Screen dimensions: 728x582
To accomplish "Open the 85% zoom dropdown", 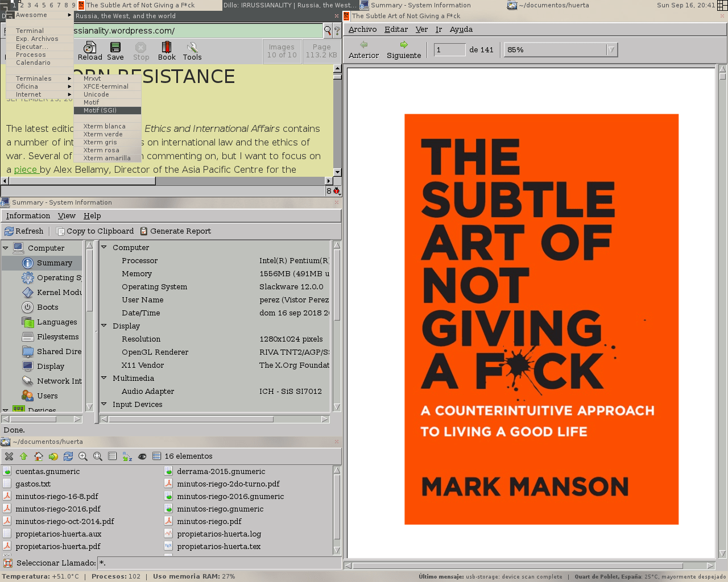I will point(611,50).
